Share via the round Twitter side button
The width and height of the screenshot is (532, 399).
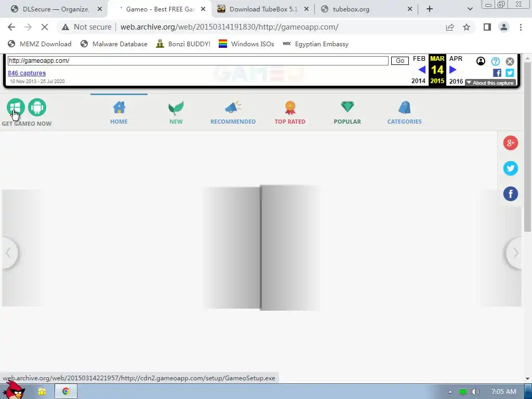coord(511,168)
